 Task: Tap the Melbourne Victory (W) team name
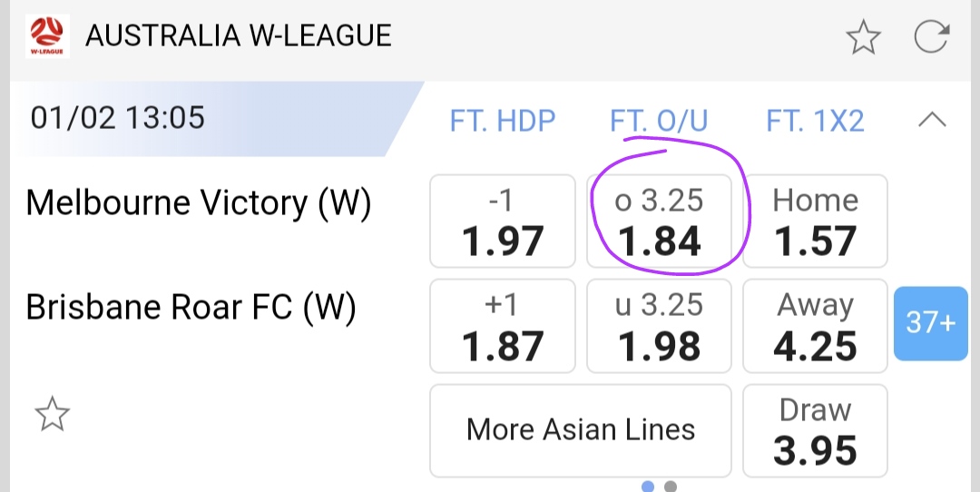click(199, 203)
